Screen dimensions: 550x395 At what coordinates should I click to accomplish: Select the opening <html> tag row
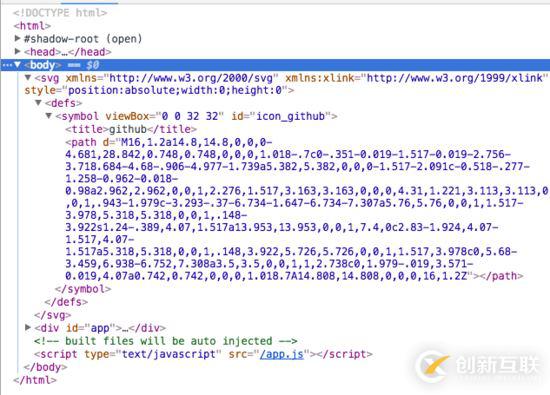click(x=32, y=26)
